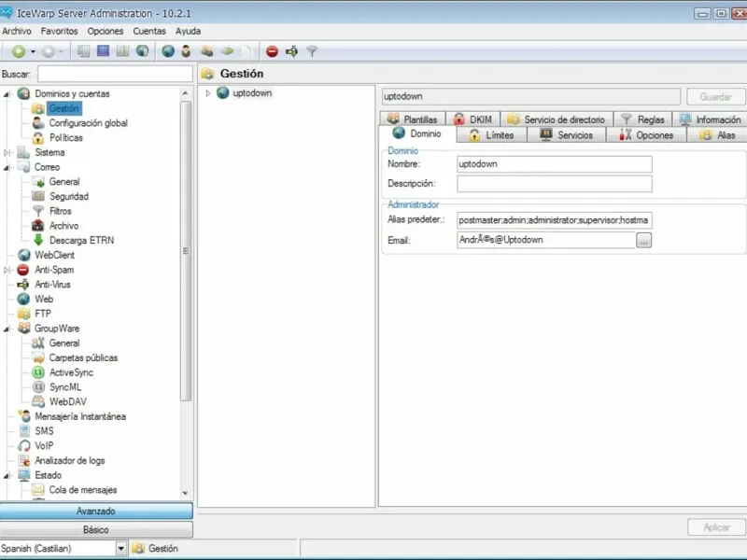This screenshot has height=560, width=747.
Task: Switch to the Reglas tab
Action: coord(643,119)
